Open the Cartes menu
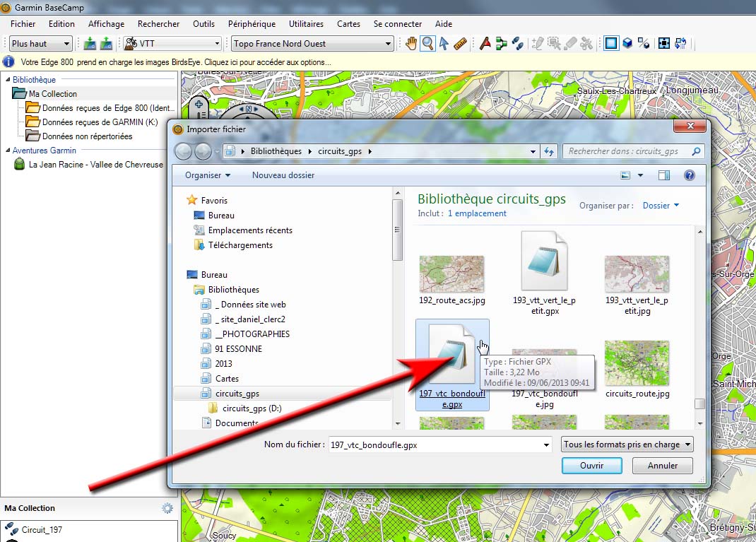756x542 pixels. [x=348, y=23]
